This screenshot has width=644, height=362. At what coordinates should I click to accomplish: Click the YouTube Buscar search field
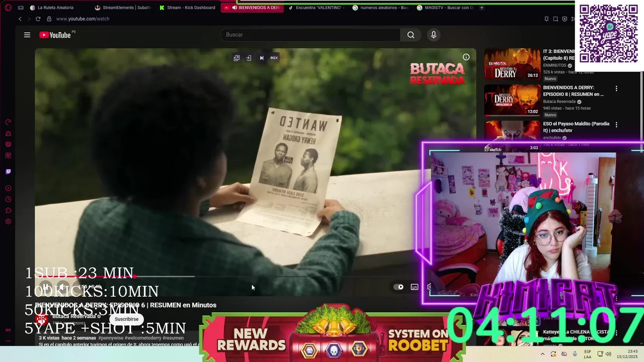[x=310, y=35]
